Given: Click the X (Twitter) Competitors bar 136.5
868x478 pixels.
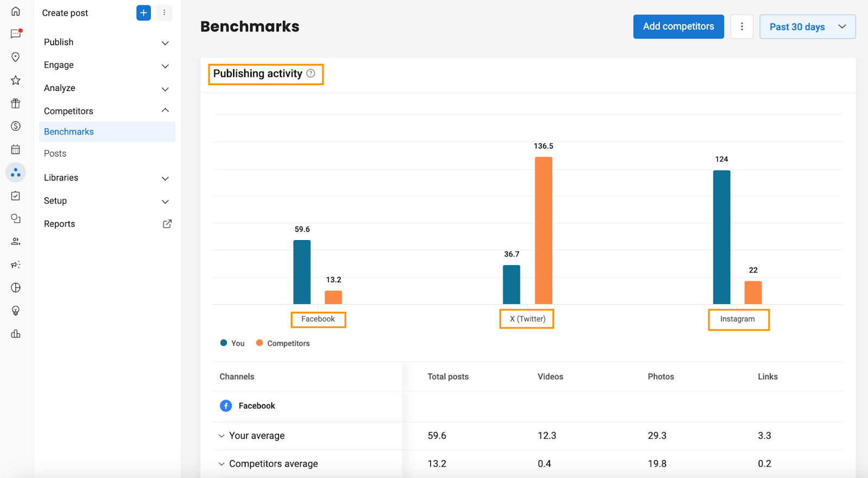Looking at the screenshot, I should click(x=544, y=230).
